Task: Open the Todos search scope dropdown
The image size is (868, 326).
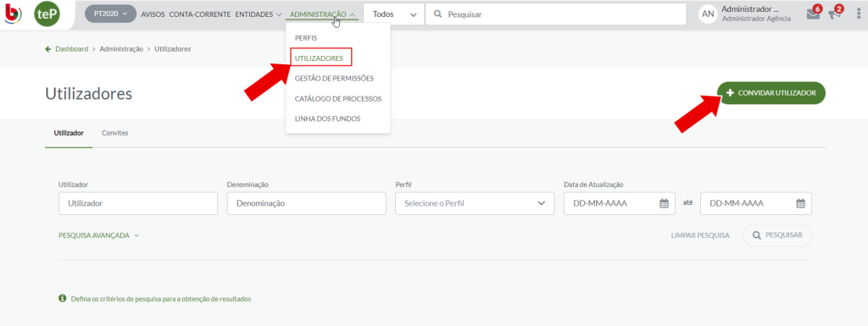Action: pos(394,14)
